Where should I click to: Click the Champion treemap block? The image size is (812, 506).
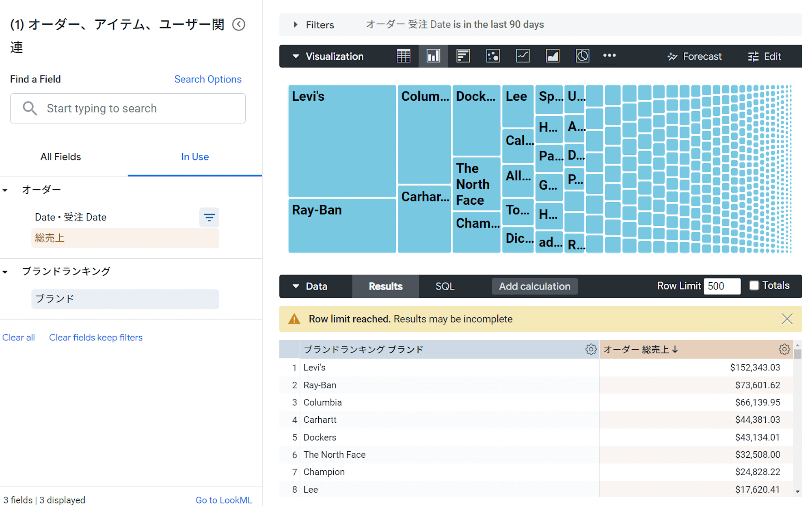[476, 232]
